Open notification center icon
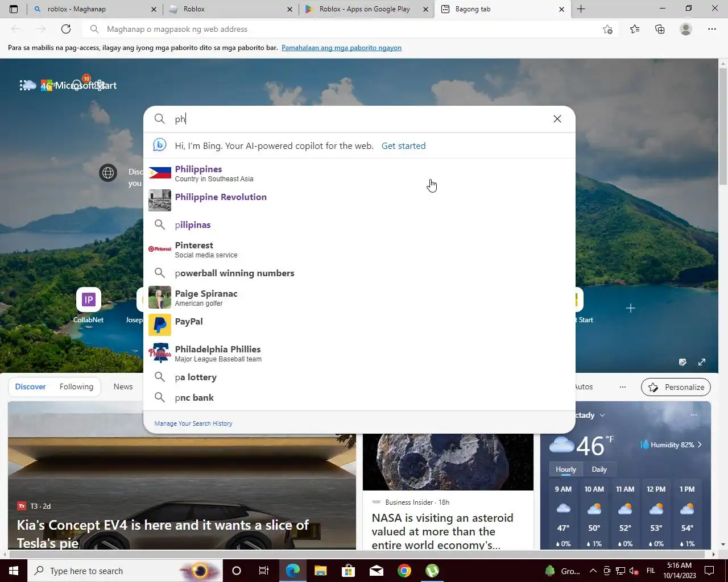 tap(709, 571)
